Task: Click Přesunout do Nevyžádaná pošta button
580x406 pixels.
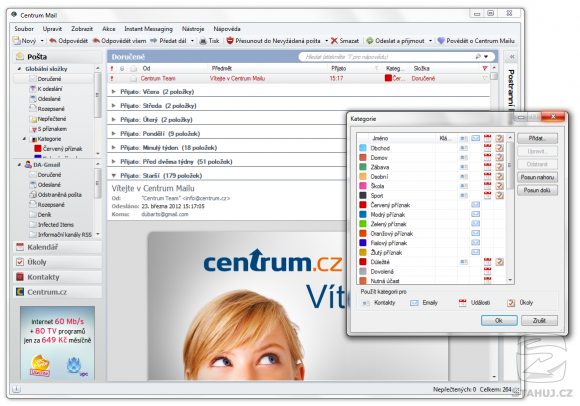Action: click(x=273, y=41)
